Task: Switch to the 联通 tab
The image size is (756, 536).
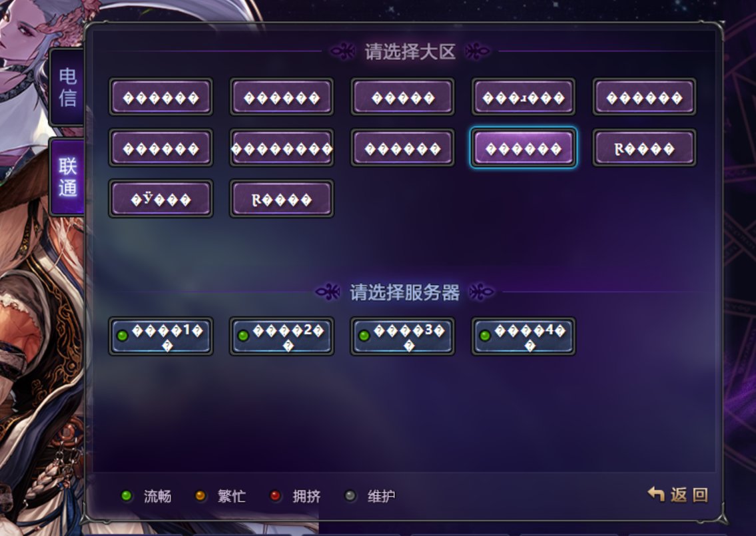Action: 67,176
